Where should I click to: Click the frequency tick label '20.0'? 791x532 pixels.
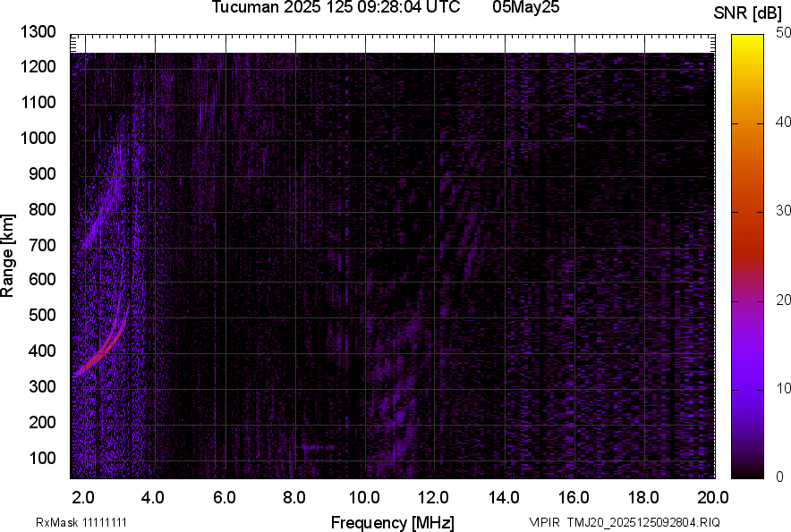tap(713, 498)
